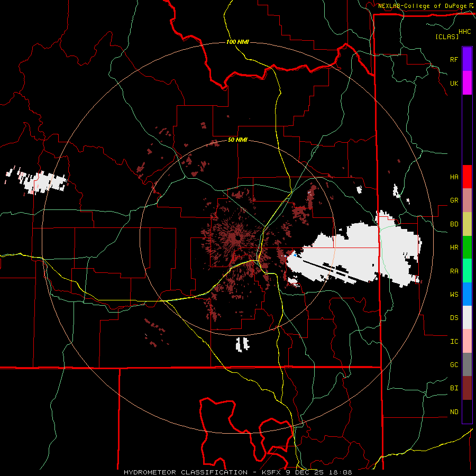This screenshot has height=476, width=476.
Task: Click the [CLAS] units label
Action: click(x=447, y=36)
